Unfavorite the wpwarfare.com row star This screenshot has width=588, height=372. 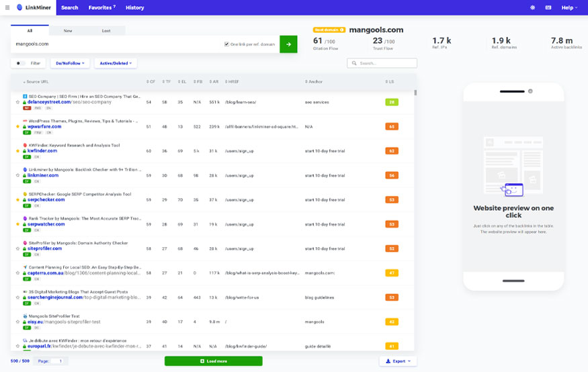pos(17,127)
